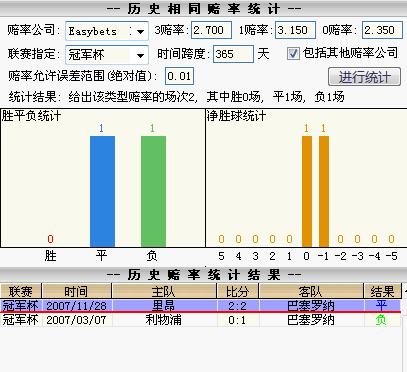The width and height of the screenshot is (407, 372).
Task: Click the green 负 bar in chart
Action: click(x=153, y=191)
